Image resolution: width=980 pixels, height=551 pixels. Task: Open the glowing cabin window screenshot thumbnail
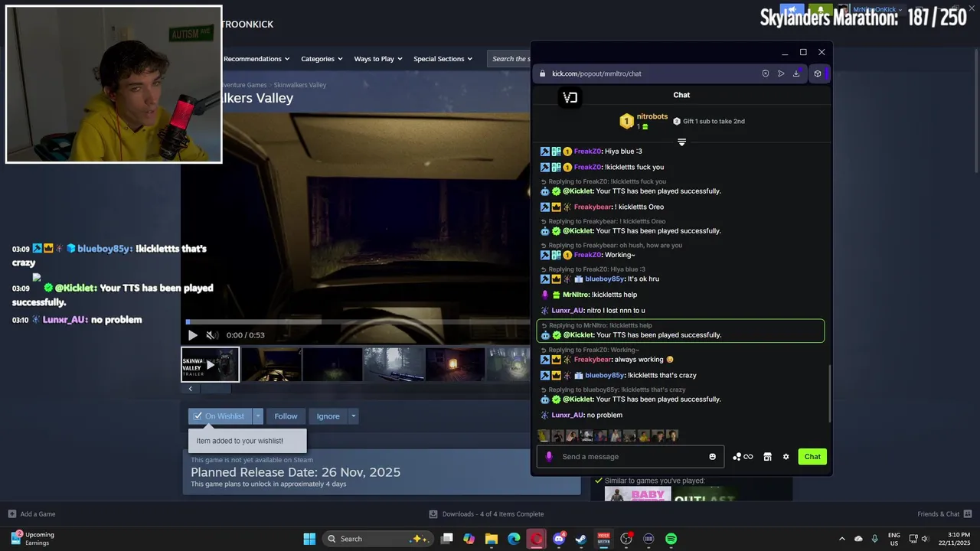[455, 364]
